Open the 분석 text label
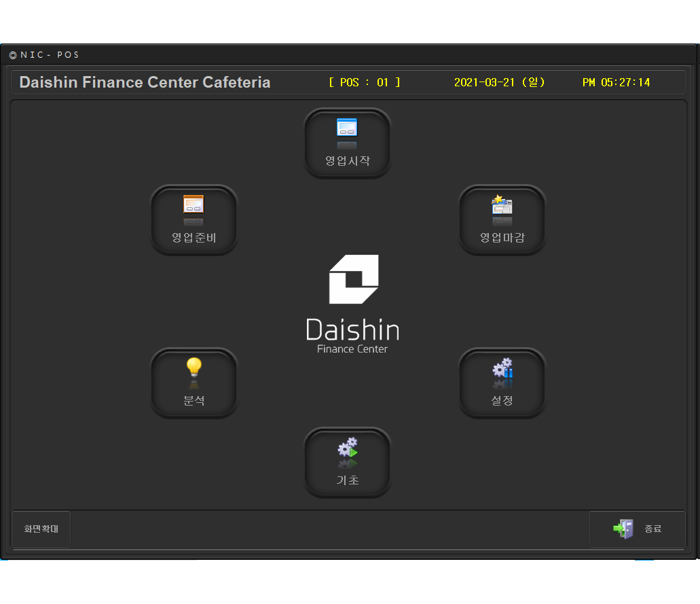 194,401
